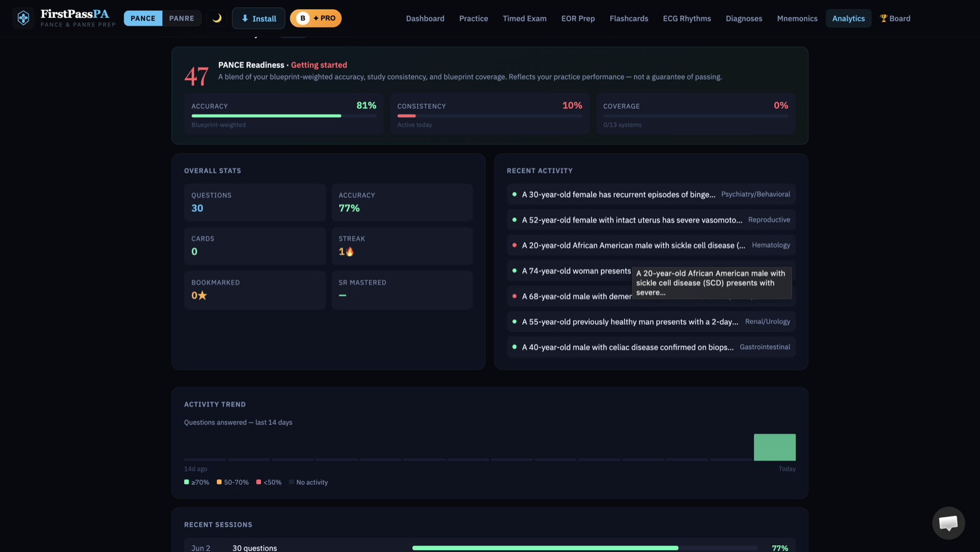Click the Getting started status label
This screenshot has width=980, height=552.
click(x=319, y=65)
